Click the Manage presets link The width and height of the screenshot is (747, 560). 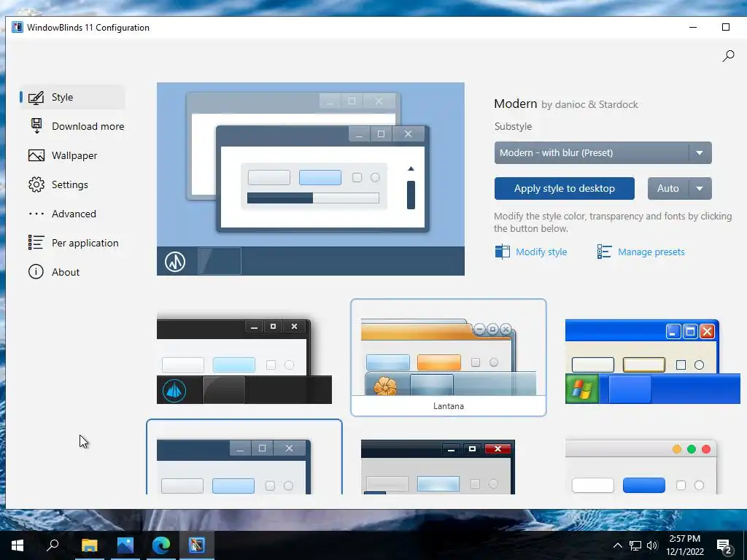pos(651,252)
